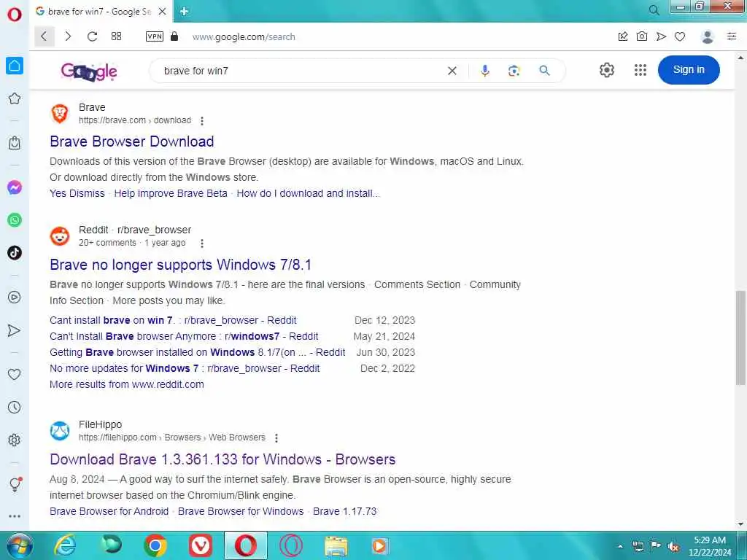Open 'No more updates for Windows 7' link
Screen dimensions: 747x560
185,368
